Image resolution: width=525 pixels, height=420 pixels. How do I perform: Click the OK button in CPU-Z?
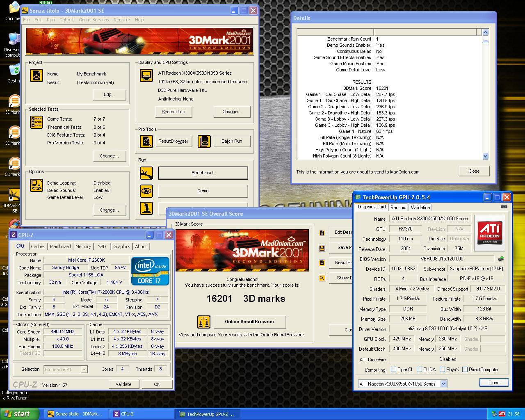pos(157,384)
